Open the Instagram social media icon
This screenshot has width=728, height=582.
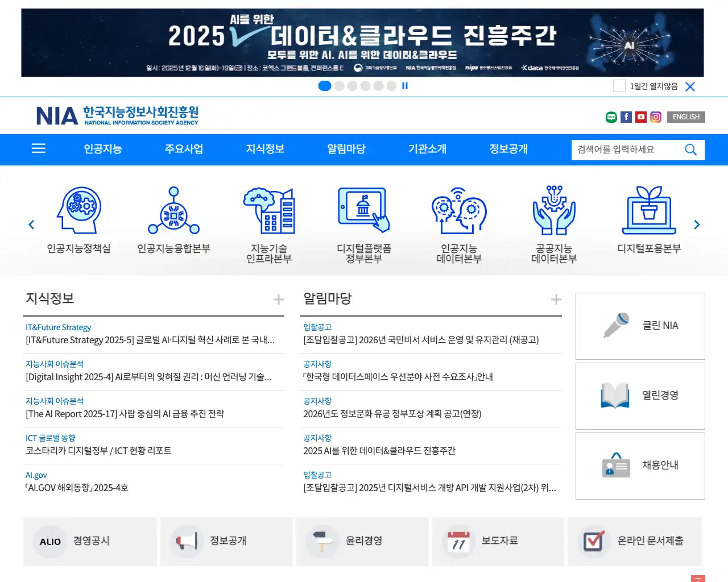tap(656, 117)
